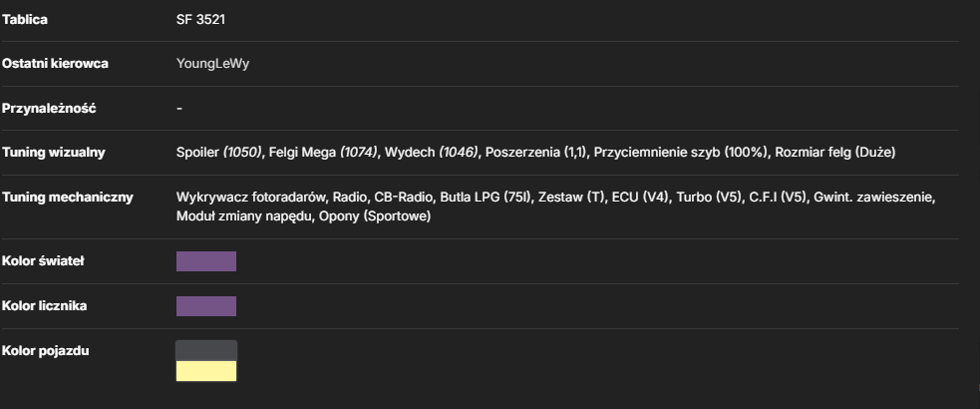Click the Kolor świateł purple swatch
Image resolution: width=980 pixels, height=409 pixels.
[x=206, y=261]
